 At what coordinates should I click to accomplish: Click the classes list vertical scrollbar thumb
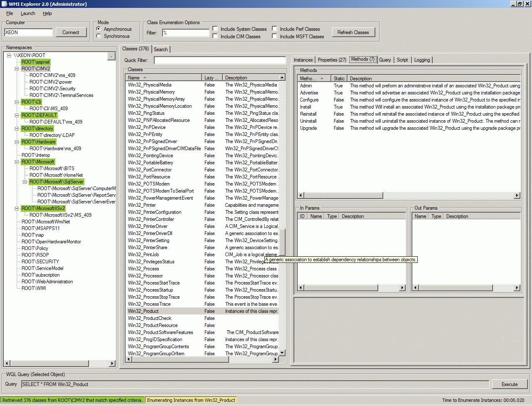point(282,242)
